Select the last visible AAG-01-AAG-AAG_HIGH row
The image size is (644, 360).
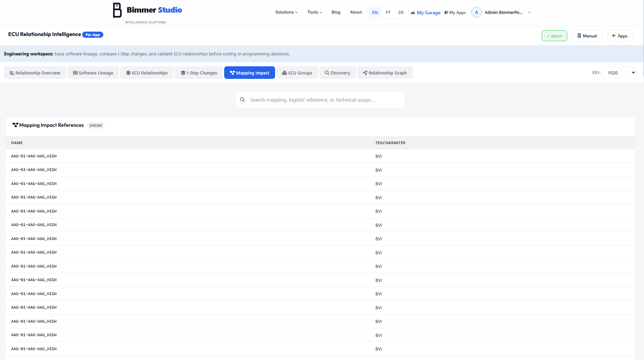[320, 349]
